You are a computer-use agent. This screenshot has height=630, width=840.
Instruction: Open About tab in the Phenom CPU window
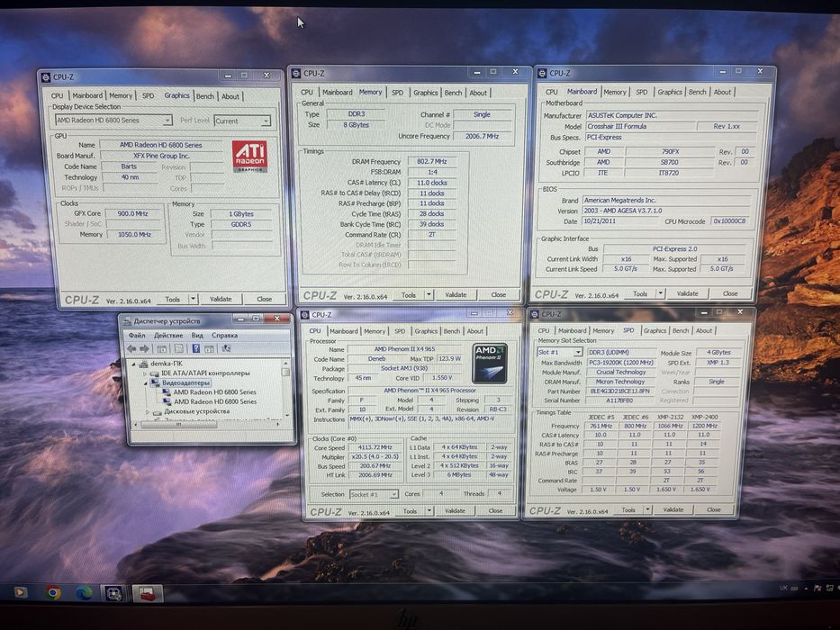pyautogui.click(x=474, y=331)
